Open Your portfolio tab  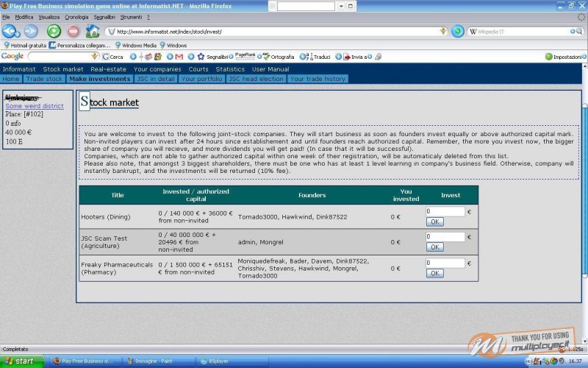tap(201, 79)
